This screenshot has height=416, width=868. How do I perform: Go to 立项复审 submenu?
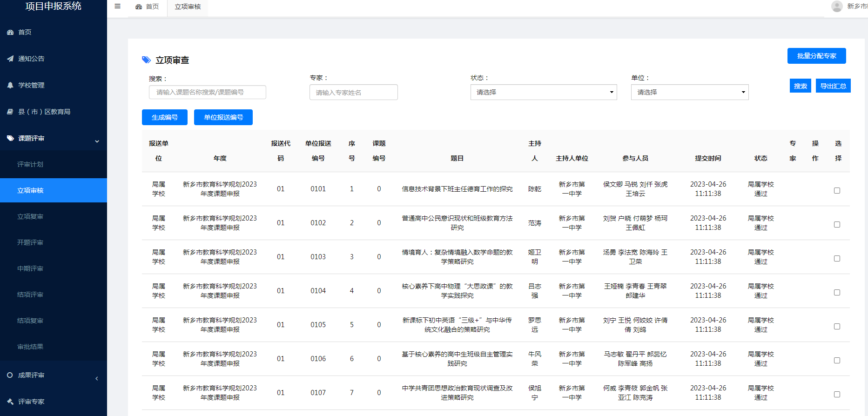[54, 216]
